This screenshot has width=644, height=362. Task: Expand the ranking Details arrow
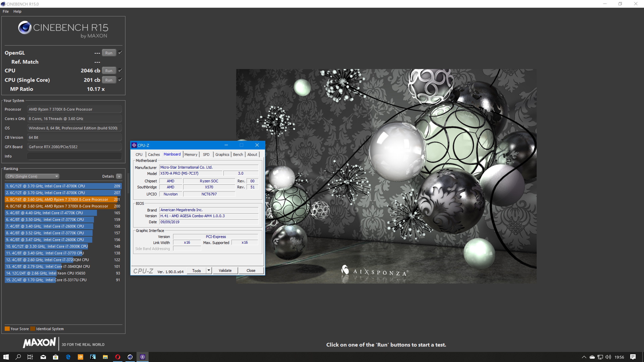coord(119,176)
